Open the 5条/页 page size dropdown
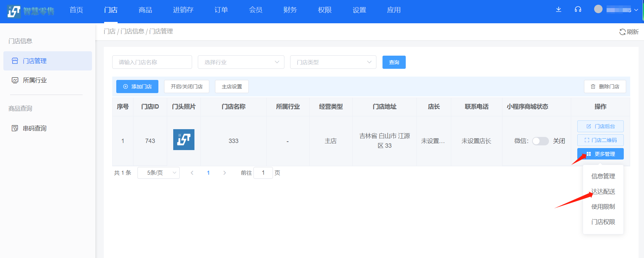 (x=158, y=173)
